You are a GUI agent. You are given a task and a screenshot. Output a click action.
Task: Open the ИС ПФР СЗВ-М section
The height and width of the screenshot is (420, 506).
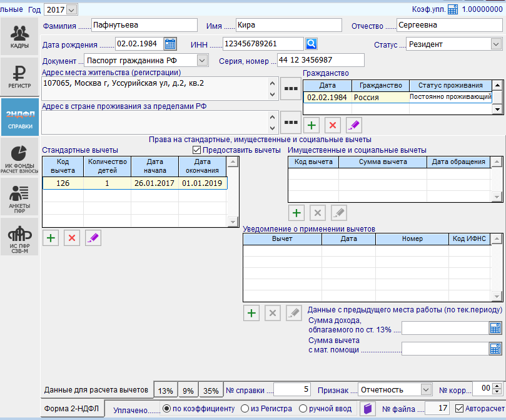click(x=19, y=237)
